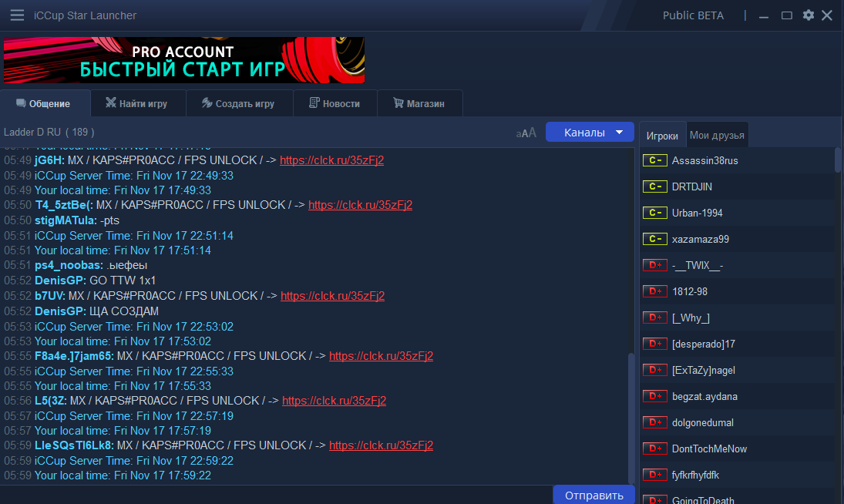844x504 pixels.
Task: Click D+ rank badge beside begzat.aydana
Action: point(654,396)
